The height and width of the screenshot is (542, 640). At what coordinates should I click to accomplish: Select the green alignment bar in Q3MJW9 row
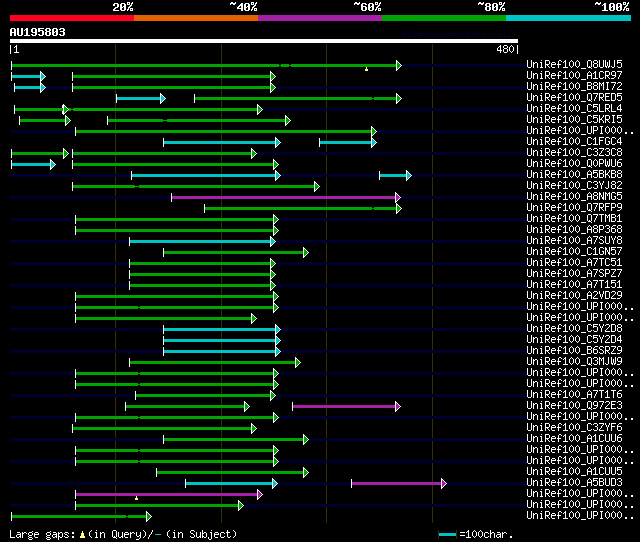pos(215,362)
